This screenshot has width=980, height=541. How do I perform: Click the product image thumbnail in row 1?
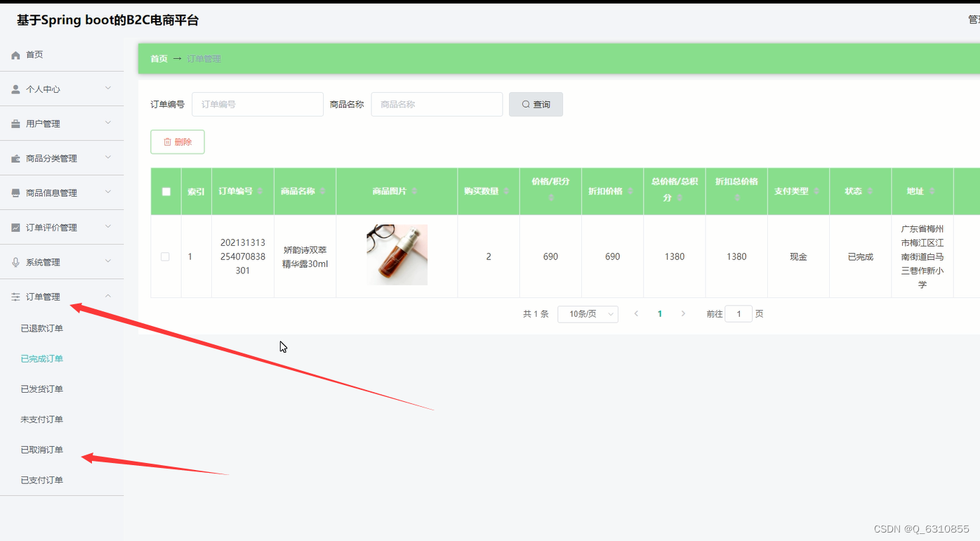pyautogui.click(x=397, y=255)
